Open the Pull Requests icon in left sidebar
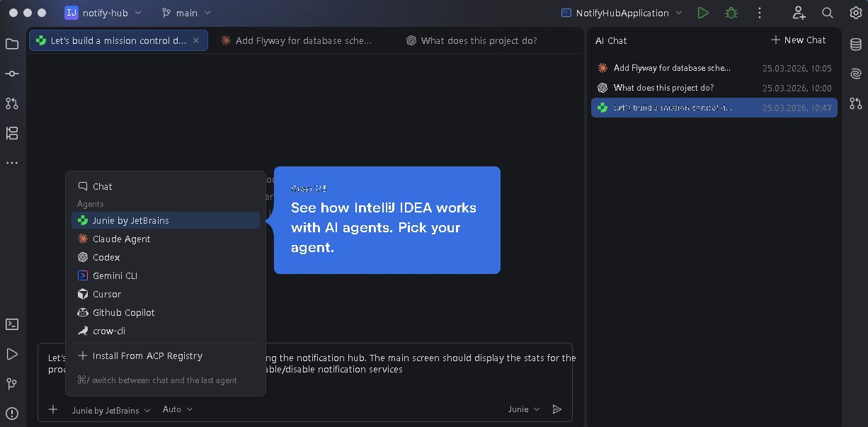This screenshot has height=427, width=868. pos(12,103)
